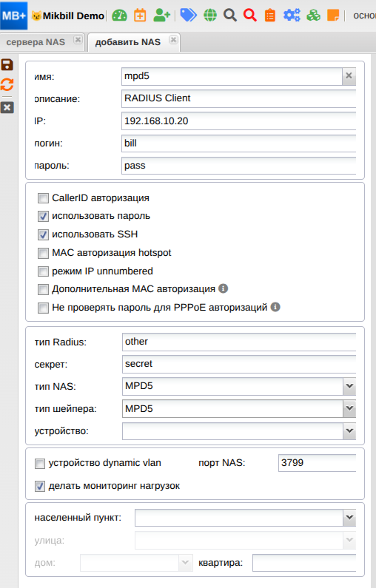The image size is (376, 588).
Task: Clear the имя field with its X button
Action: pyautogui.click(x=349, y=76)
